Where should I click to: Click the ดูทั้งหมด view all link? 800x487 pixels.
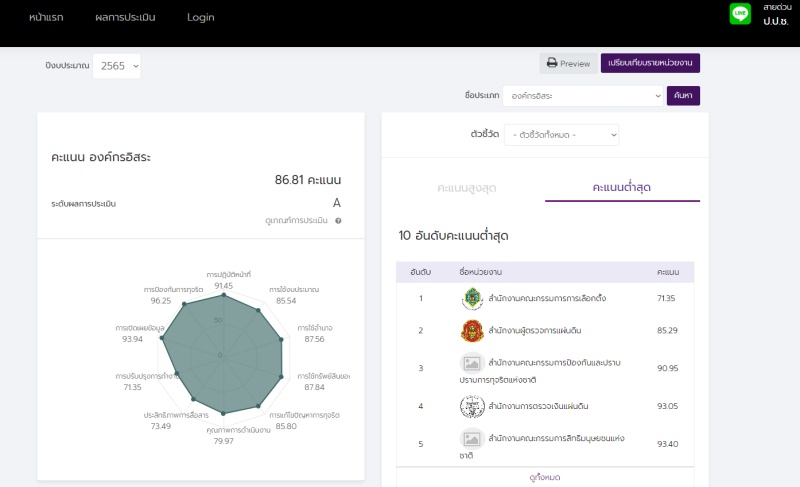(545, 477)
